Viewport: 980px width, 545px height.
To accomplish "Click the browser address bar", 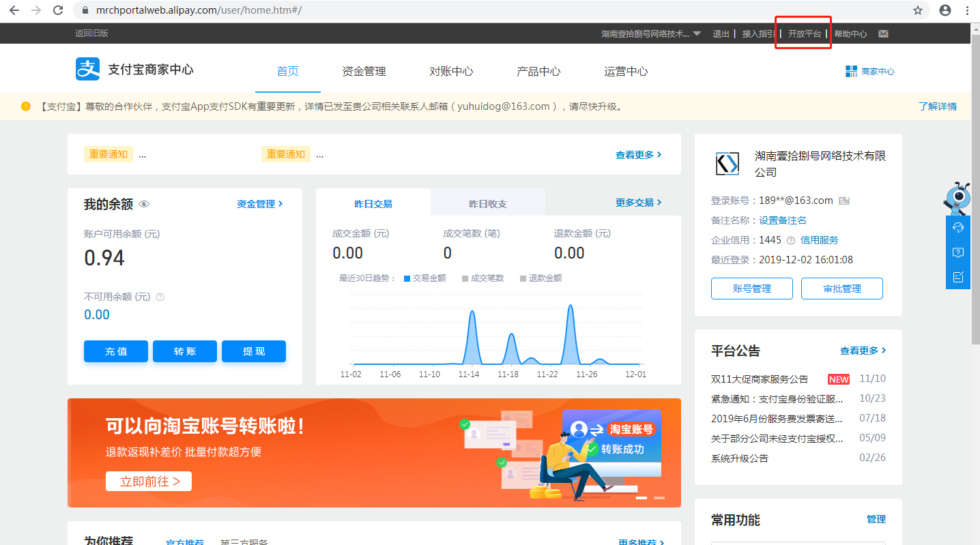I will point(502,10).
